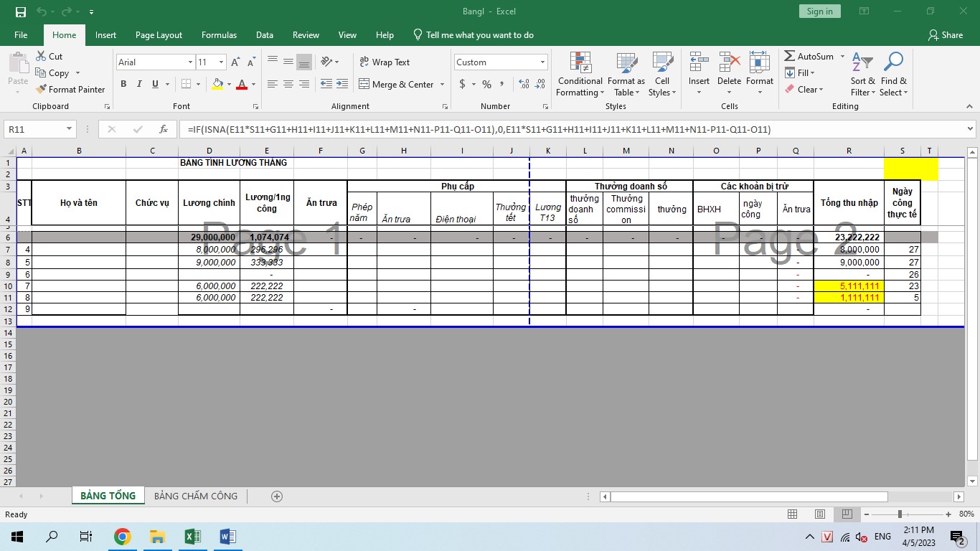
Task: Click the Merge & Center icon
Action: (x=364, y=84)
